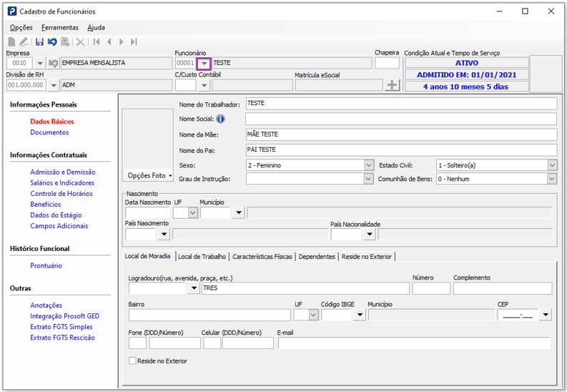Jump to the last record
This screenshot has height=392, width=567.
coord(134,42)
